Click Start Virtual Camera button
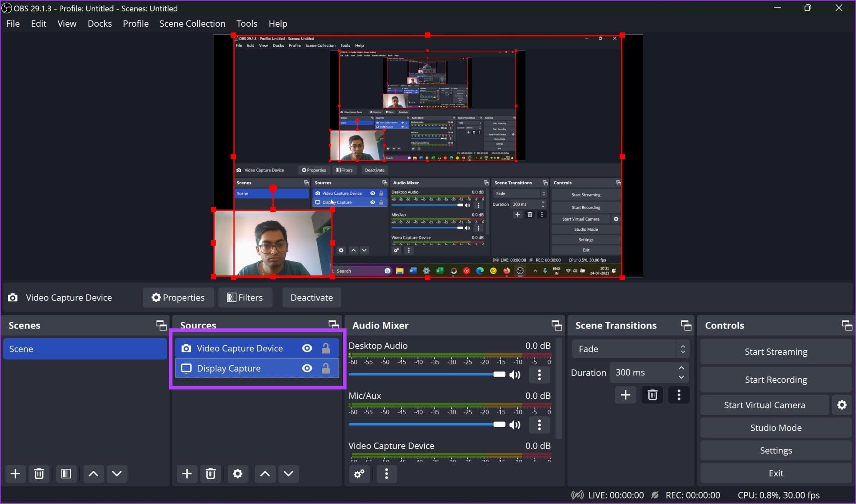This screenshot has height=504, width=856. pos(764,405)
